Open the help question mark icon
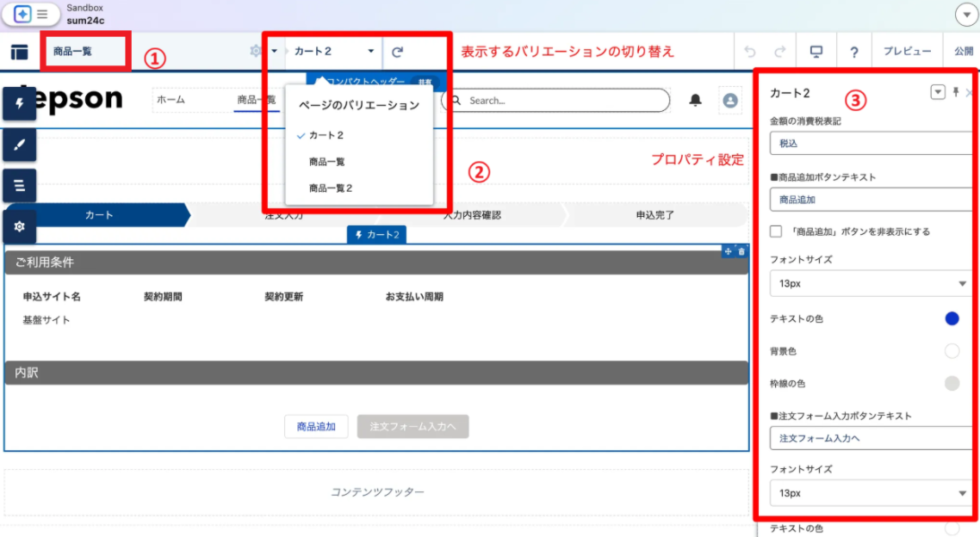This screenshot has width=980, height=537. coord(853,52)
